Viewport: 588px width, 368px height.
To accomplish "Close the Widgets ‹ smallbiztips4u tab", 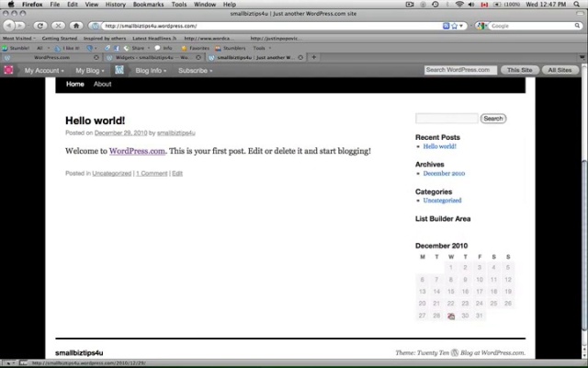I will tap(198, 57).
